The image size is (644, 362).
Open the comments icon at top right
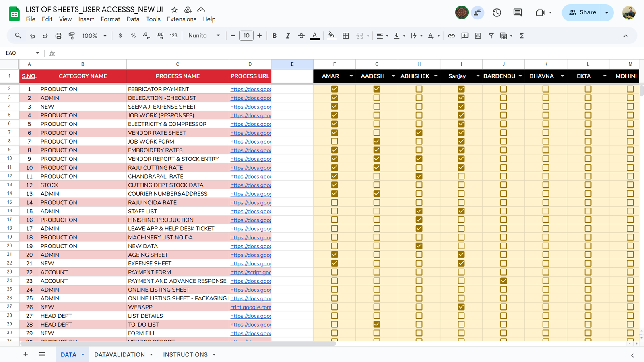point(518,12)
